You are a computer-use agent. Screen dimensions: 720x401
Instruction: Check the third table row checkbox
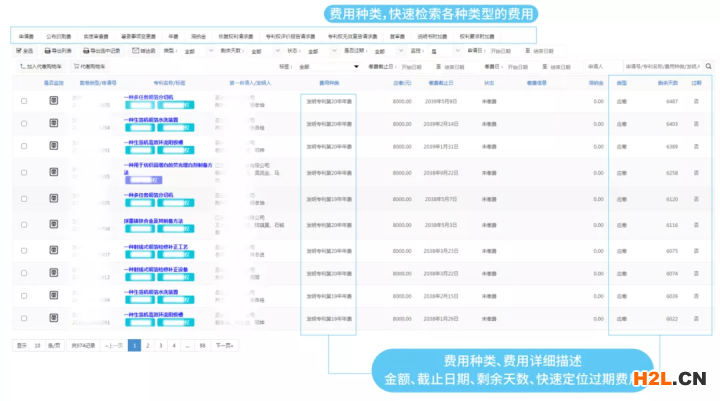click(x=24, y=145)
